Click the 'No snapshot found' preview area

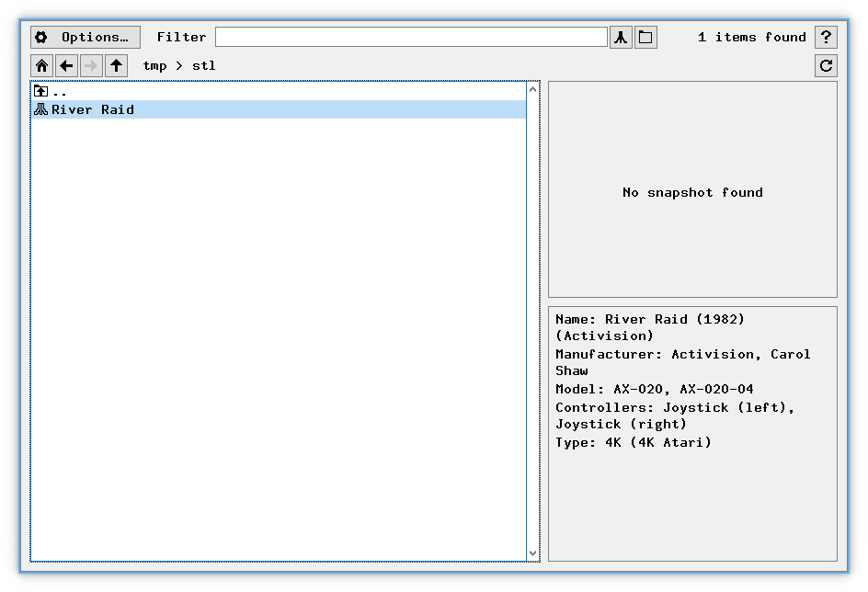(692, 189)
